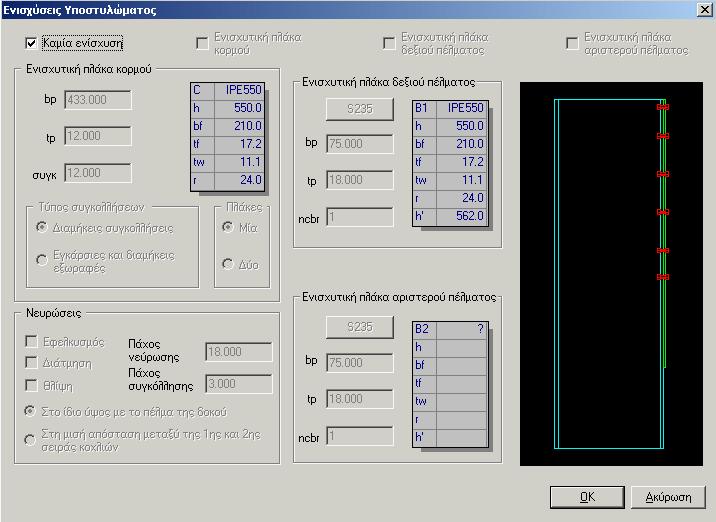Click the column preview drawing
Image resolution: width=716 pixels, height=522 pixels.
pos(611,274)
